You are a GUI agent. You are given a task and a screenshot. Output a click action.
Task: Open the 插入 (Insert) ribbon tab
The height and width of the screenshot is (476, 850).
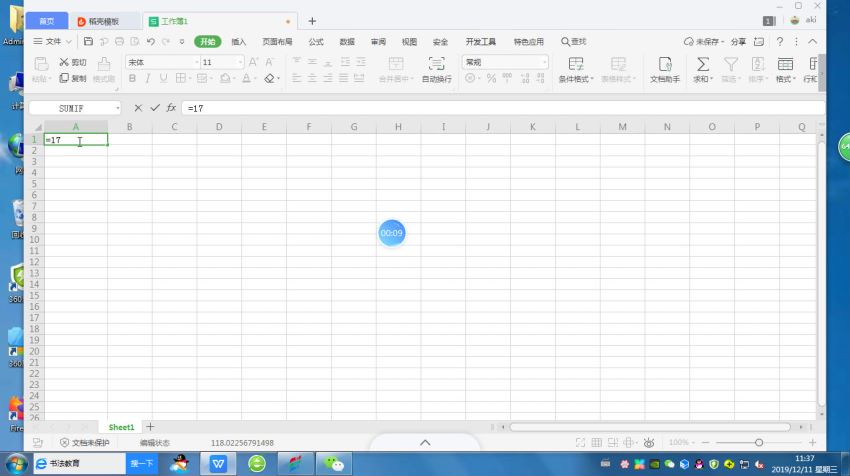(239, 42)
